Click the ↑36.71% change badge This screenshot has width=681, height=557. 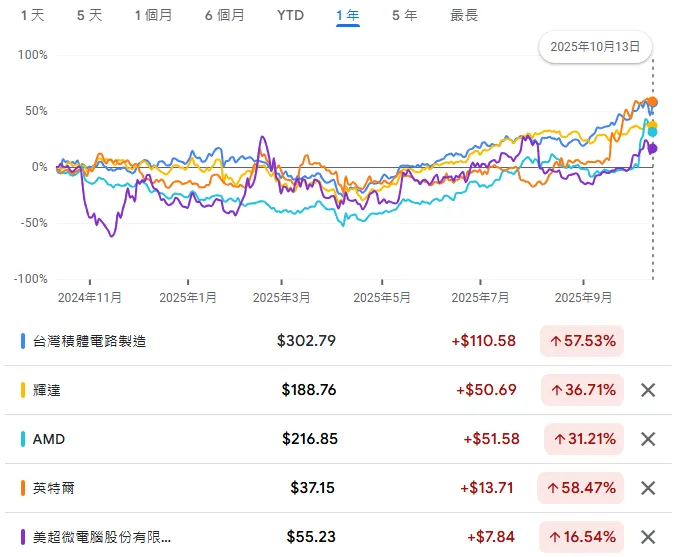[x=582, y=390]
